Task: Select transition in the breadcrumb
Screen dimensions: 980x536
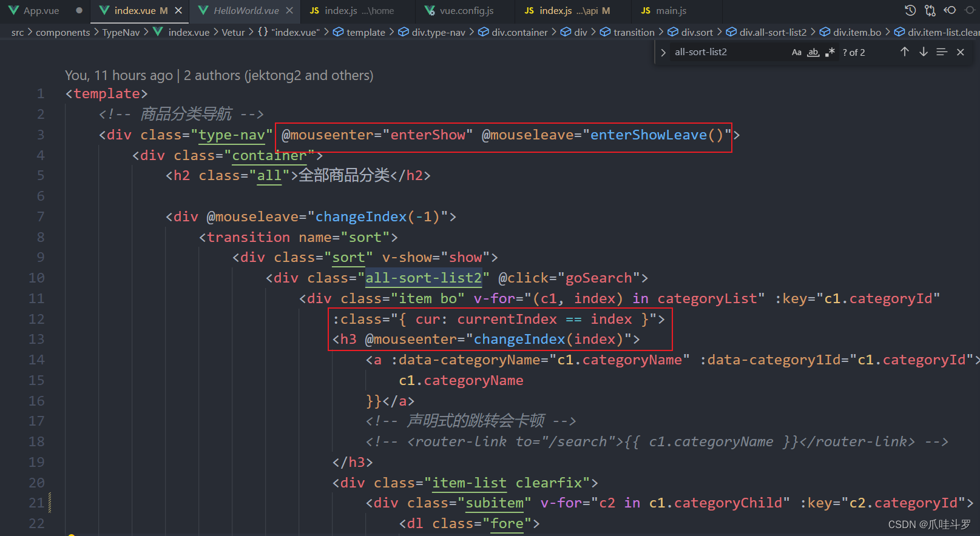Action: click(634, 32)
